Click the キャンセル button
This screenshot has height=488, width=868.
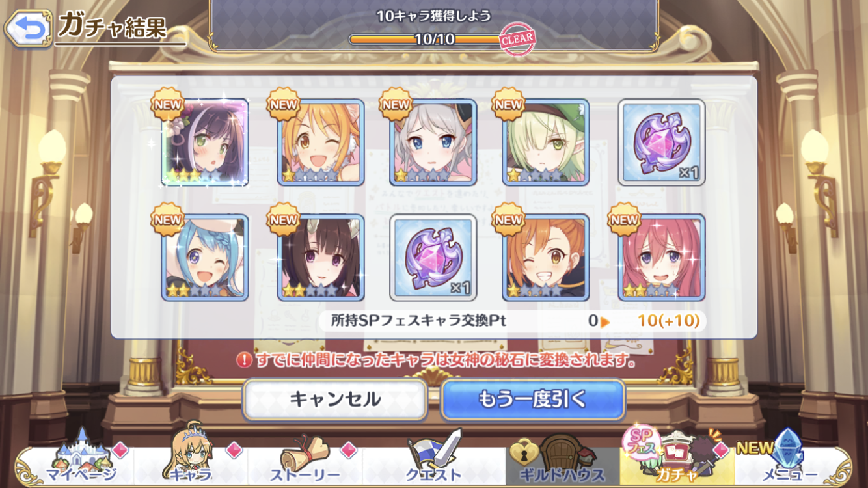click(x=335, y=399)
